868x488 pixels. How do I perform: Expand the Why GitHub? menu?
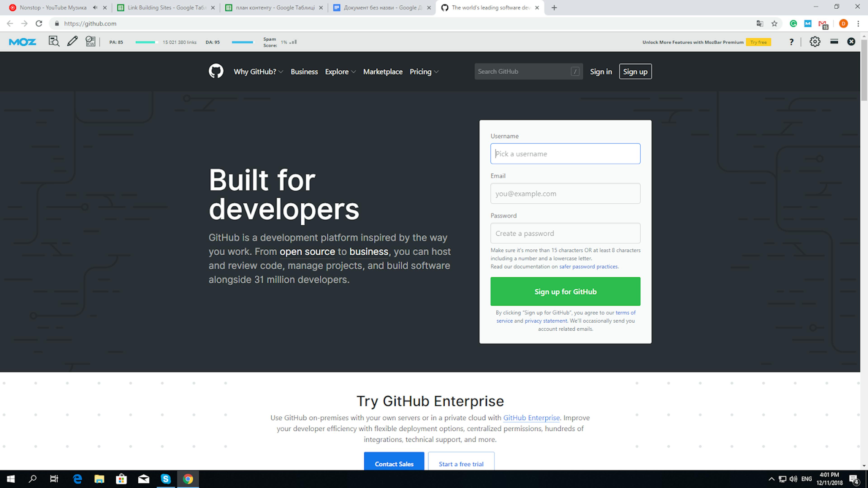click(258, 72)
